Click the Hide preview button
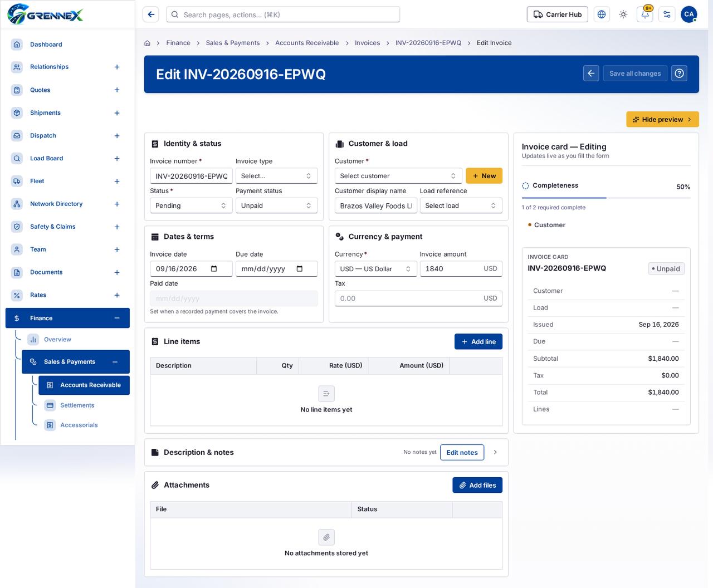The image size is (713, 588). (x=662, y=119)
